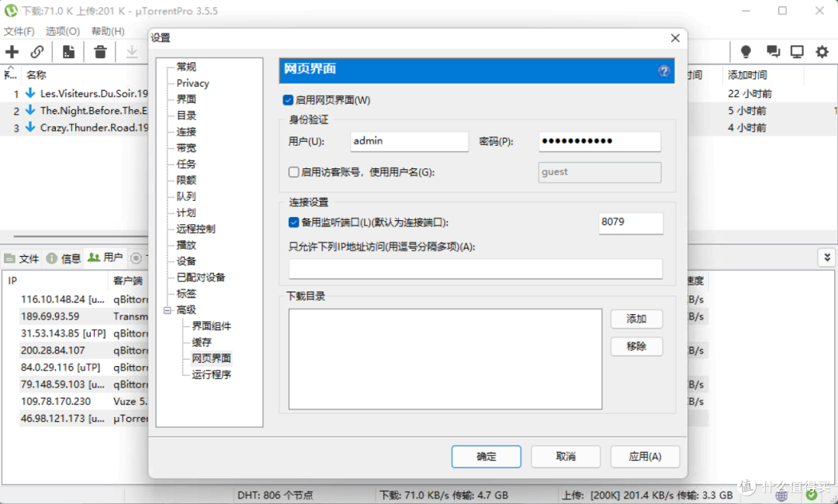The width and height of the screenshot is (838, 504).
Task: Click the 应用 button
Action: pos(645,457)
